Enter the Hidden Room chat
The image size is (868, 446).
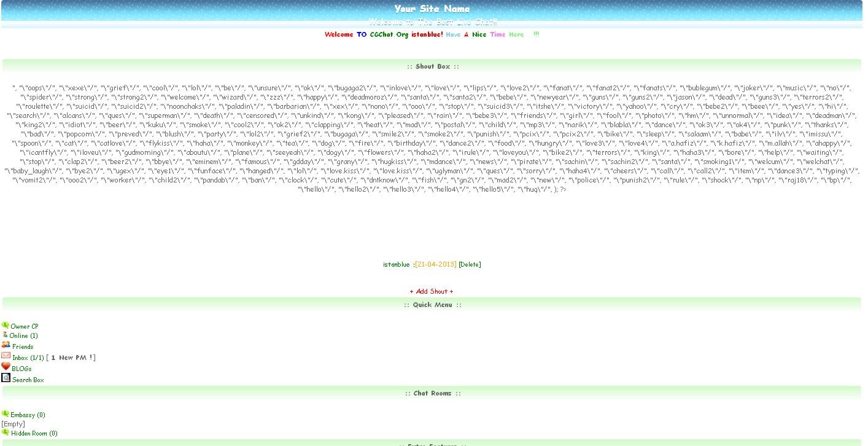pos(34,434)
